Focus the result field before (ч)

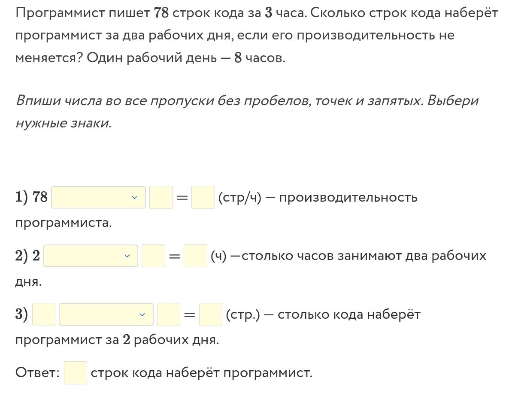coord(195,256)
